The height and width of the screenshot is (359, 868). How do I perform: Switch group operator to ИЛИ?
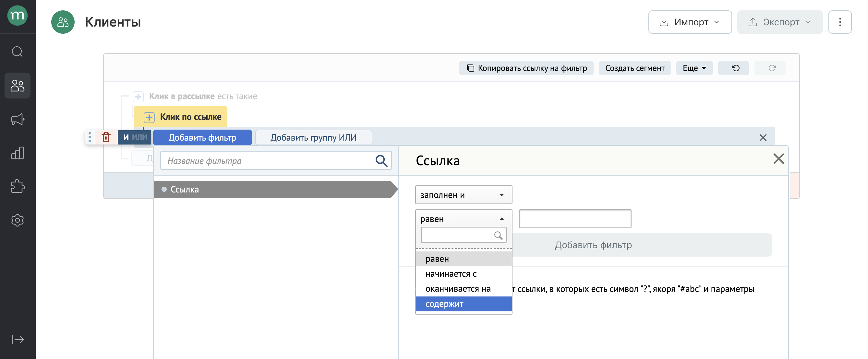(139, 137)
